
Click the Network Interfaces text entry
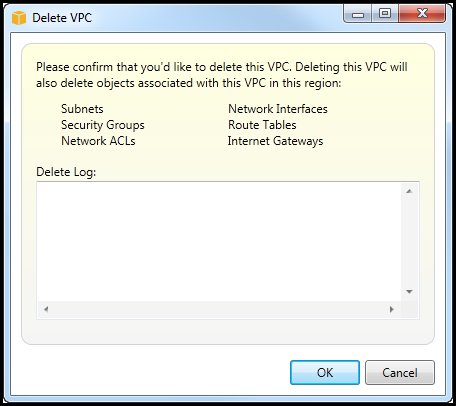click(278, 109)
